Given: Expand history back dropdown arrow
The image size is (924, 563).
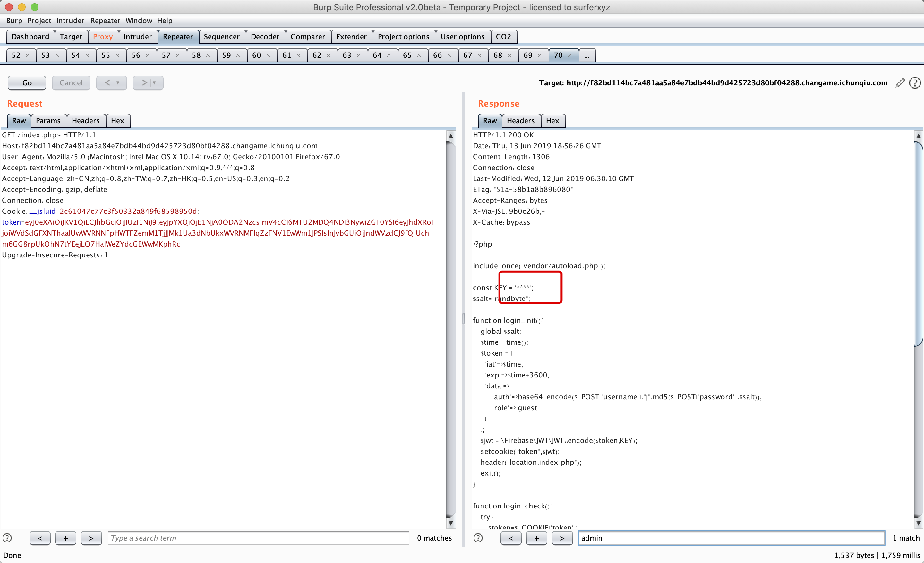Looking at the screenshot, I should point(118,83).
